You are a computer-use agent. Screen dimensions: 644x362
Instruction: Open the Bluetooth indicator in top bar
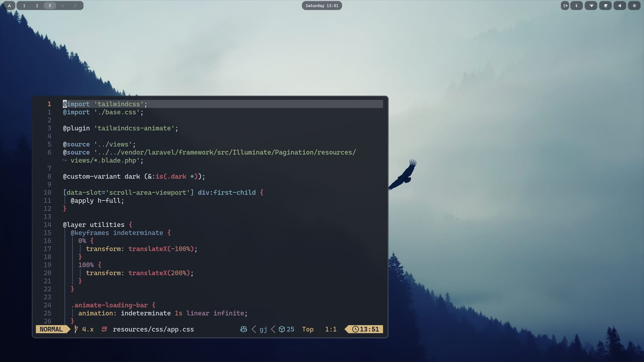click(x=577, y=6)
